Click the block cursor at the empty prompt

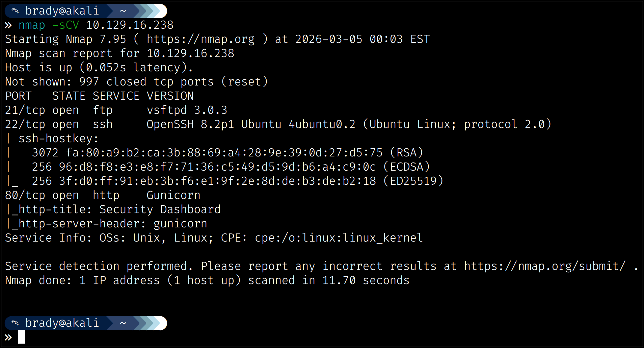pos(22,337)
